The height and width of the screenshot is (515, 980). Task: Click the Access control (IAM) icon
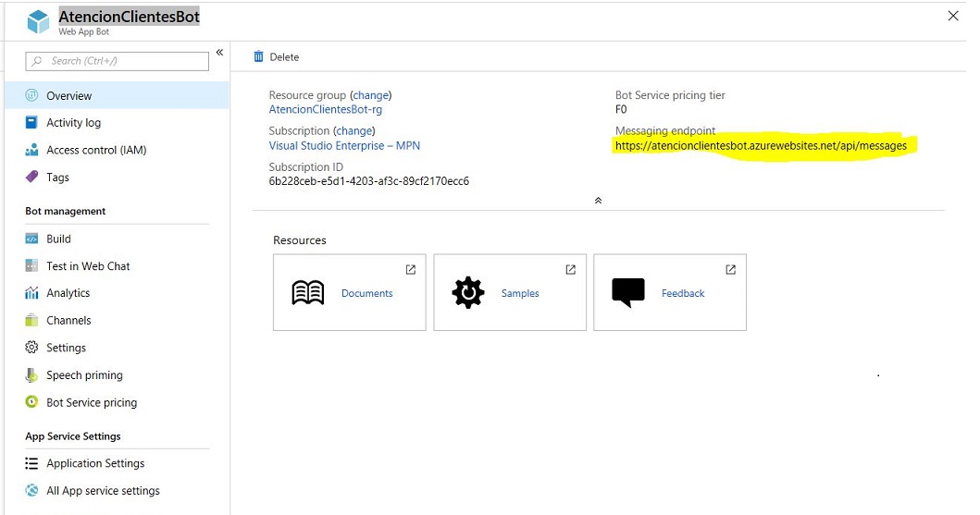click(x=31, y=150)
